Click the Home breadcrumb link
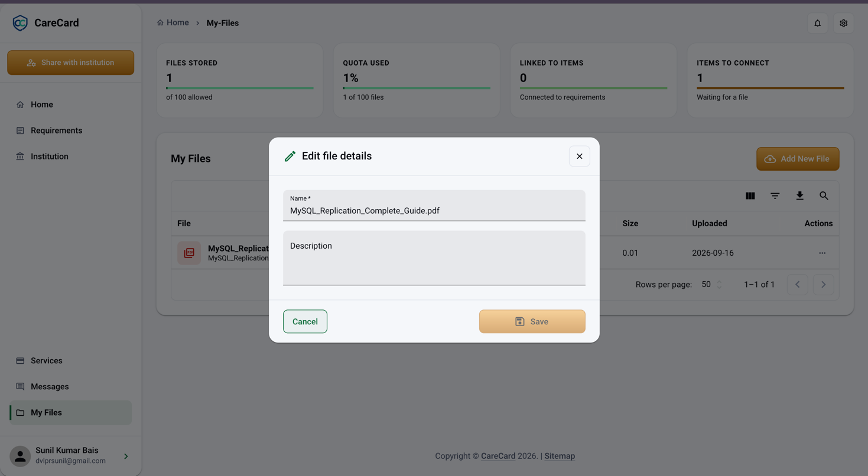This screenshot has height=476, width=868. [x=173, y=22]
